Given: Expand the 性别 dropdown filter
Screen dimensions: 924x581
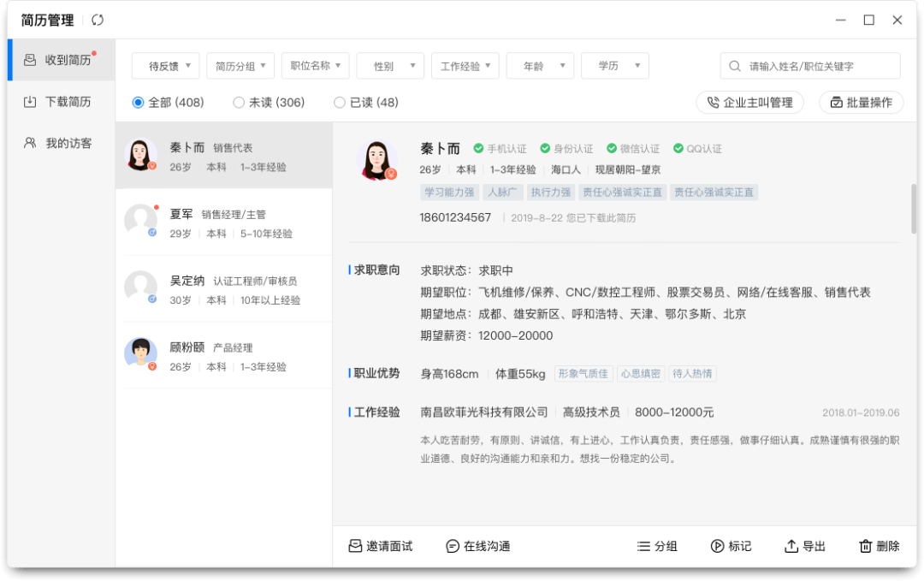Looking at the screenshot, I should pos(390,66).
